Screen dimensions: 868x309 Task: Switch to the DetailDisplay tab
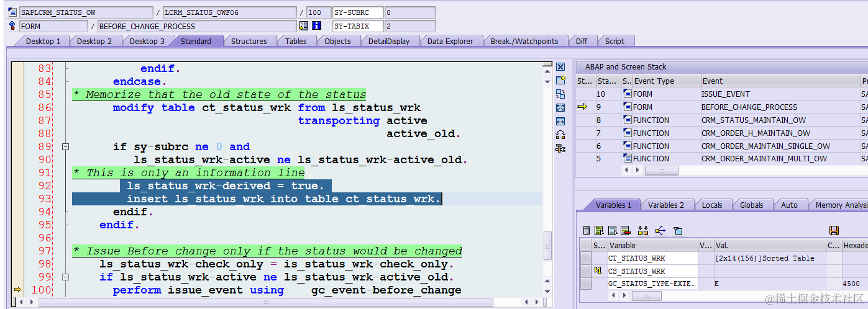click(389, 41)
